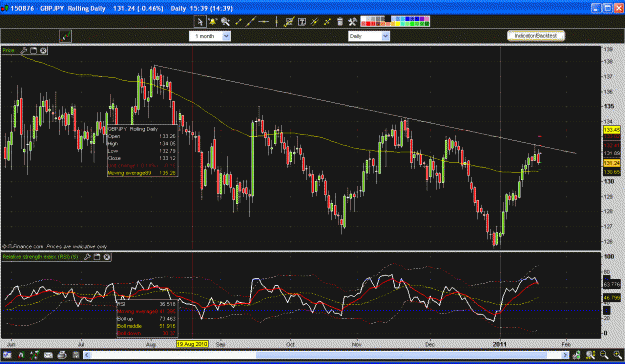Click the application icon in title bar
The height and width of the screenshot is (364, 625).
4,8
